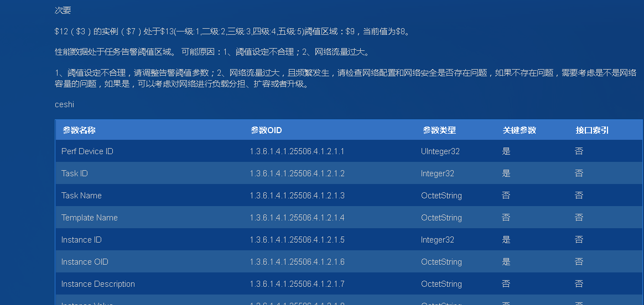Click the 接口索引 column header
Viewport: 644px width, 305px height.
(592, 130)
